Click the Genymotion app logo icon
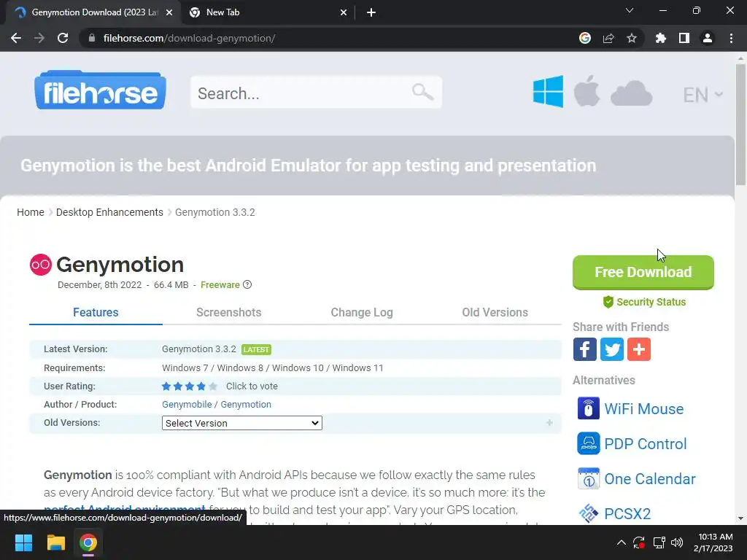 coord(41,265)
